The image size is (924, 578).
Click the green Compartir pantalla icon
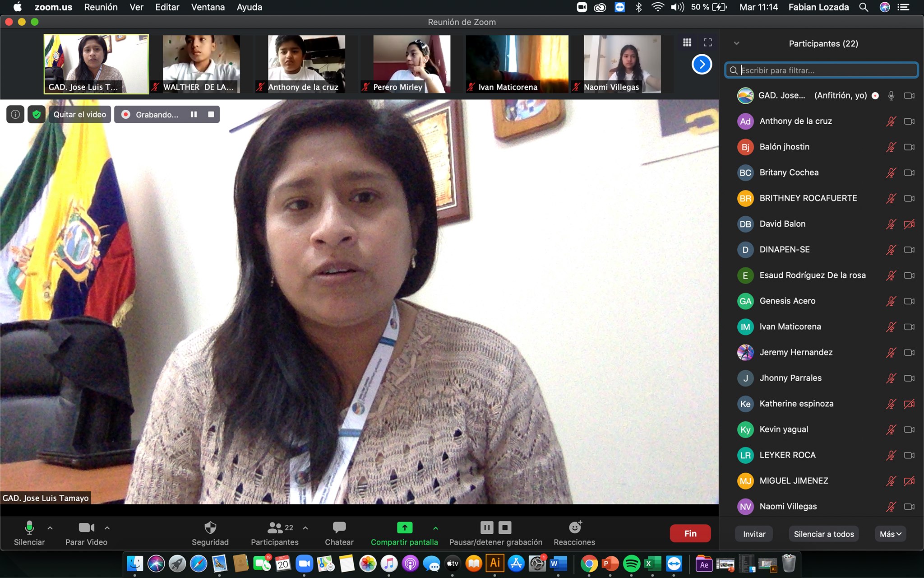(x=405, y=527)
